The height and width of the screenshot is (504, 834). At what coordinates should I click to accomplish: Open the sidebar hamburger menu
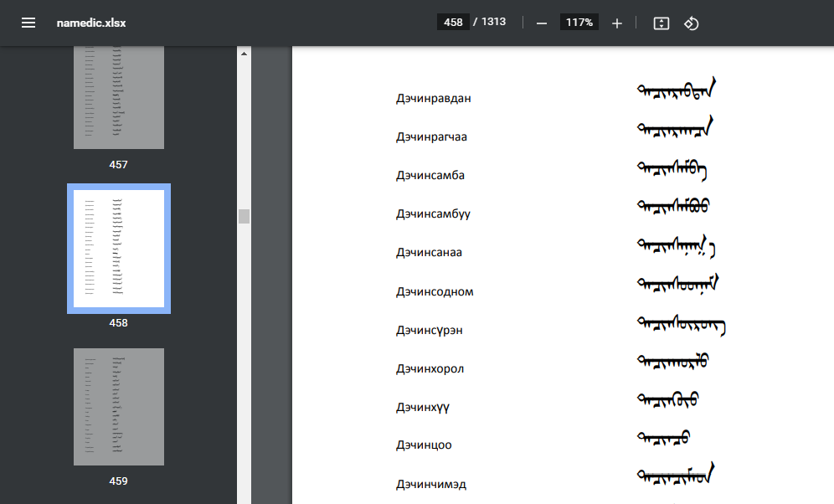(28, 23)
